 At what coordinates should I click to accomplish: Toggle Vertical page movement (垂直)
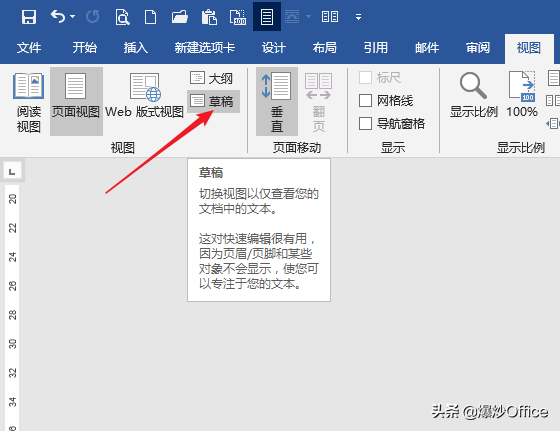click(277, 102)
